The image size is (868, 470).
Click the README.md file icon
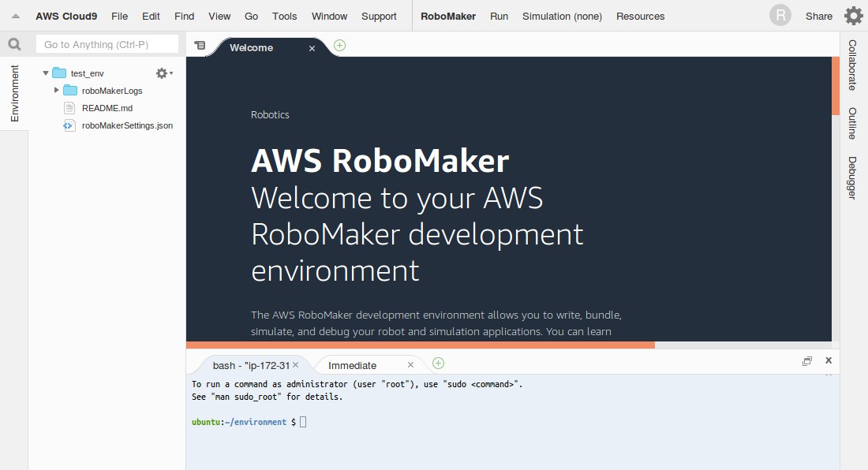point(69,108)
